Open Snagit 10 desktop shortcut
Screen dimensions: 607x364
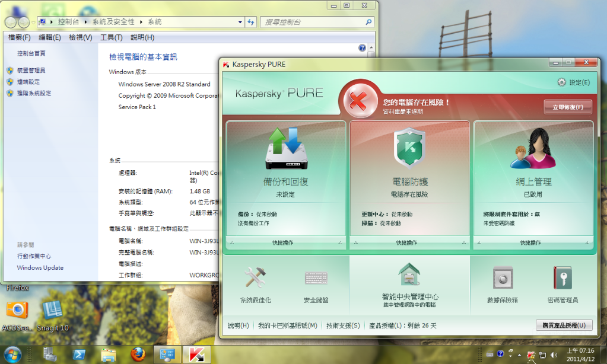(52, 317)
